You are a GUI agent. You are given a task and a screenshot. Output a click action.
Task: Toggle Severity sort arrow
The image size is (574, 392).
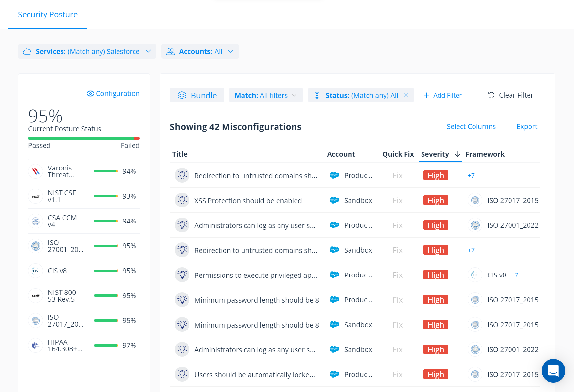click(457, 154)
